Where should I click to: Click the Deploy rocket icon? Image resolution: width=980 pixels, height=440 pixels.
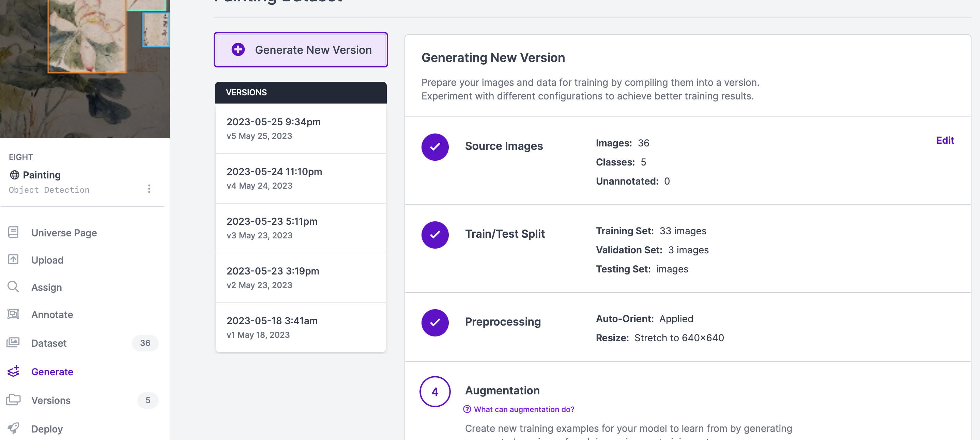coord(13,428)
